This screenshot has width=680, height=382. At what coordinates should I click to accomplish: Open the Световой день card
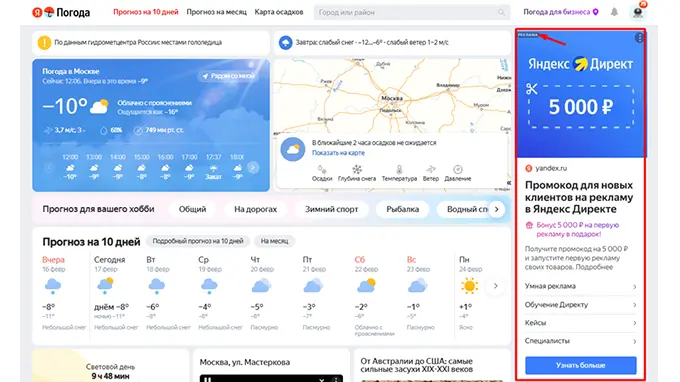(x=110, y=366)
